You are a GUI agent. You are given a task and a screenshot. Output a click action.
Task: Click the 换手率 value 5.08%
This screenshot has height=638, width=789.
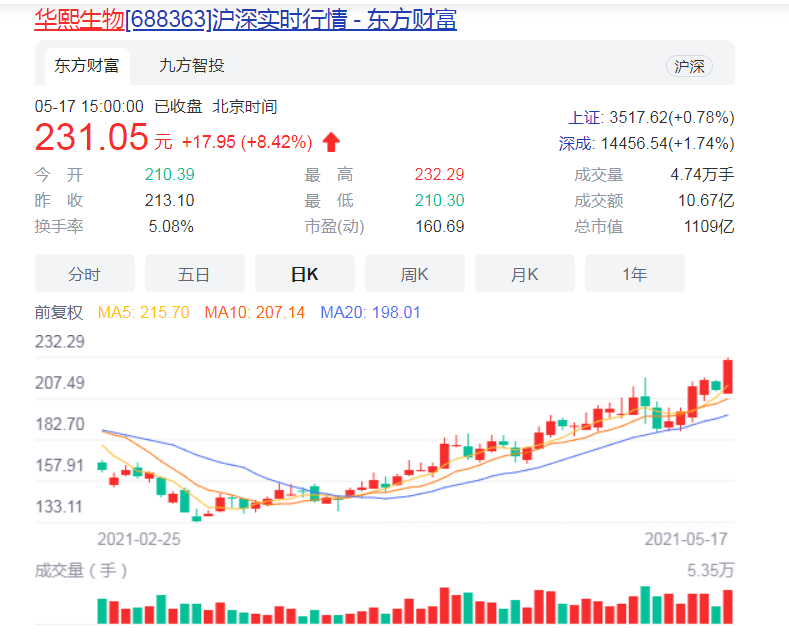[171, 226]
